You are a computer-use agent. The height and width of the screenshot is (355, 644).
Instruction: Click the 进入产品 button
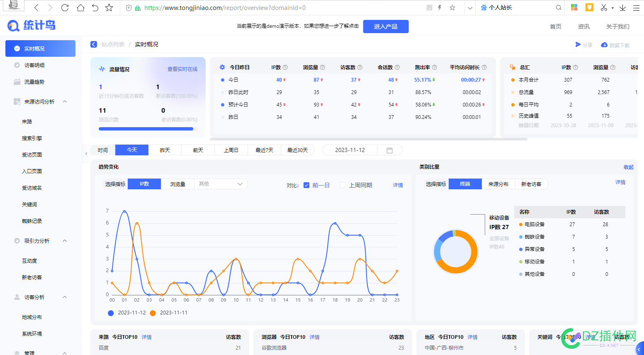(386, 27)
